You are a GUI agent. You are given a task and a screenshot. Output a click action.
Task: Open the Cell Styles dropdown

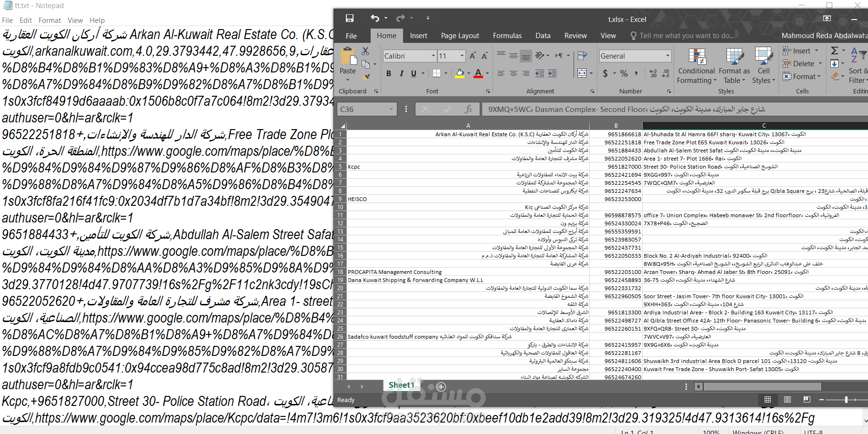pyautogui.click(x=764, y=66)
